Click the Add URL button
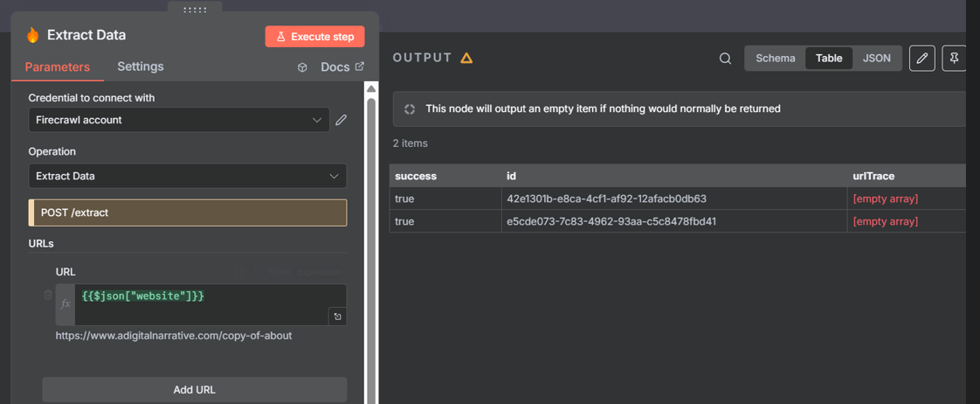This screenshot has width=980, height=404. (x=194, y=389)
